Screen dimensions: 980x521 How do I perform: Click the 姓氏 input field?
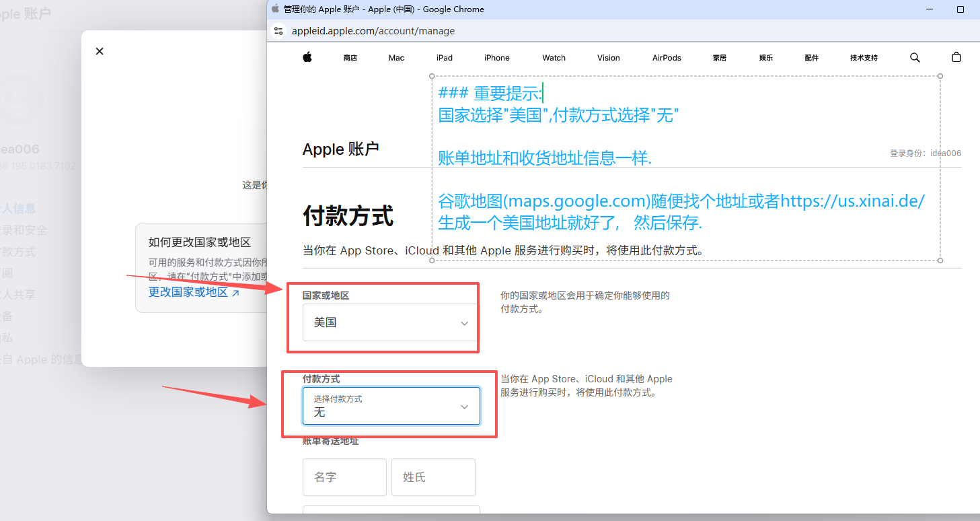tap(433, 477)
